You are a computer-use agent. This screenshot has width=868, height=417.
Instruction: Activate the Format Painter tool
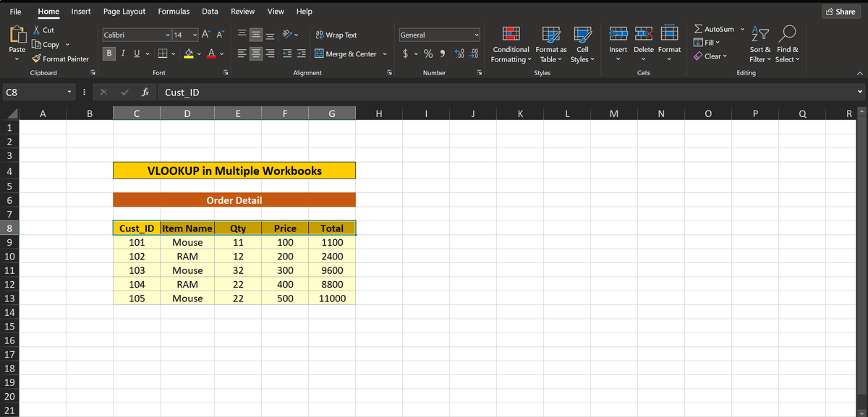(59, 59)
